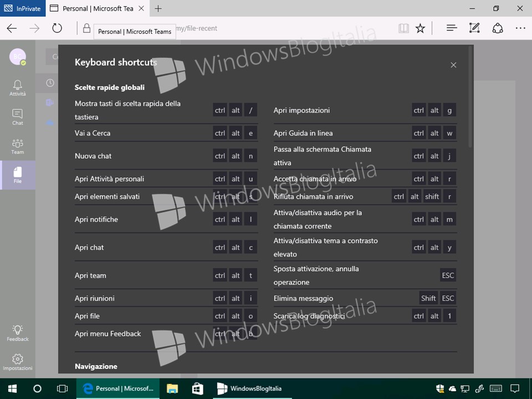Image resolution: width=532 pixels, height=399 pixels.
Task: Refresh the page
Action: tap(57, 28)
